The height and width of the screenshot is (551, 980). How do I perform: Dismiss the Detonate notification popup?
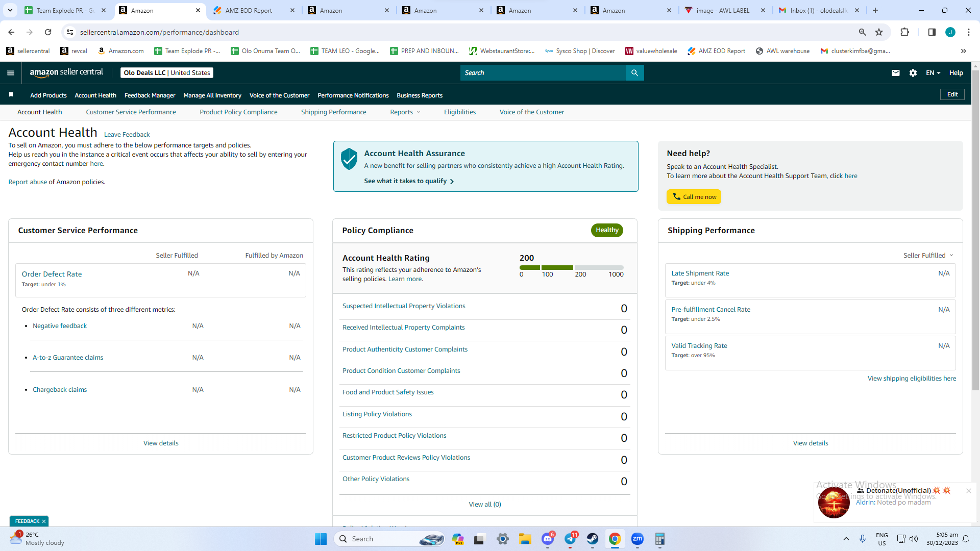click(968, 491)
